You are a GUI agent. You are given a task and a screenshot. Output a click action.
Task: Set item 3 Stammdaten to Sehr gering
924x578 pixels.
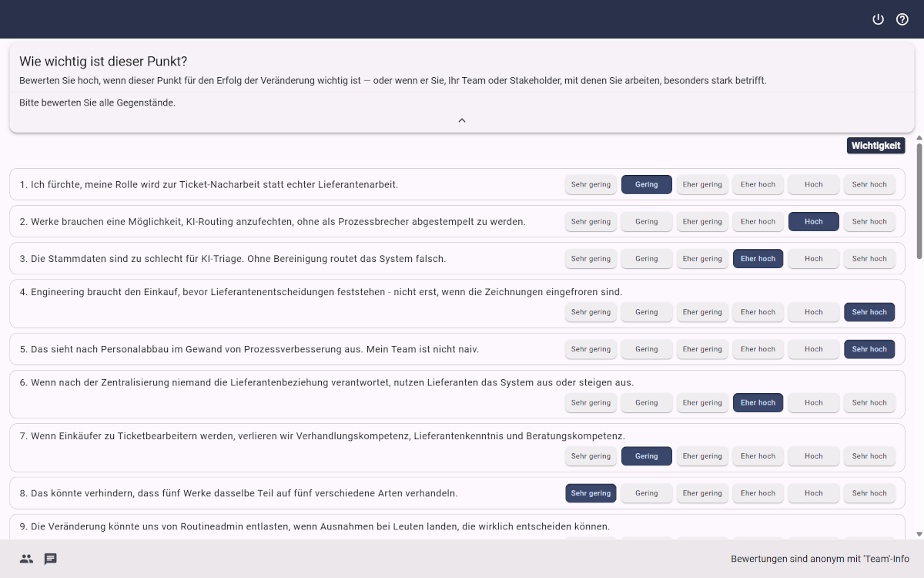pos(591,259)
